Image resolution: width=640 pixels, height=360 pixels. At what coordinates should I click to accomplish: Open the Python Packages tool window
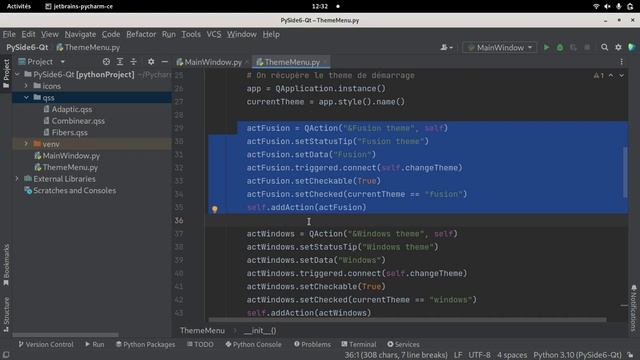click(145, 344)
